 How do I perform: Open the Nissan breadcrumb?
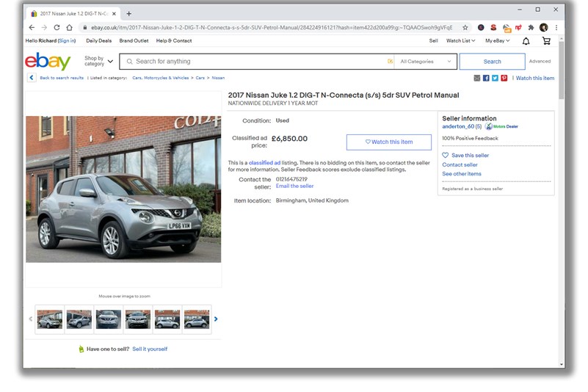coord(218,78)
